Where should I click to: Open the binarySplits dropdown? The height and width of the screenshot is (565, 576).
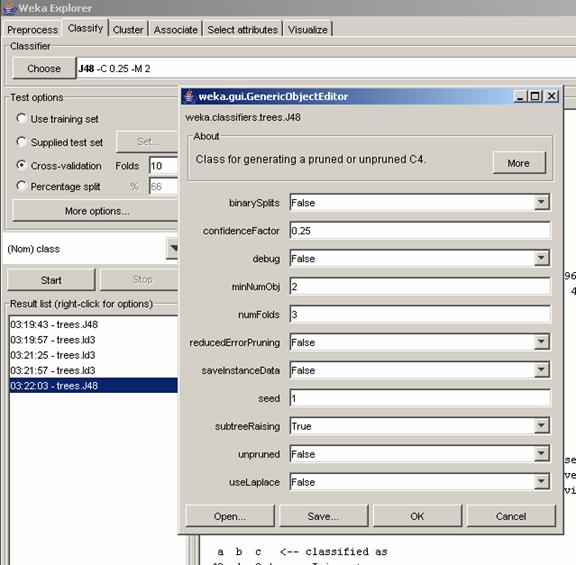tap(541, 202)
